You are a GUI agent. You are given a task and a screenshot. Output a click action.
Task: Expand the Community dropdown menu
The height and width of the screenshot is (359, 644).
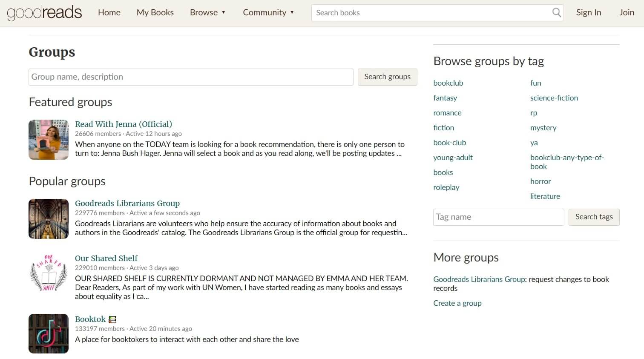pos(268,13)
